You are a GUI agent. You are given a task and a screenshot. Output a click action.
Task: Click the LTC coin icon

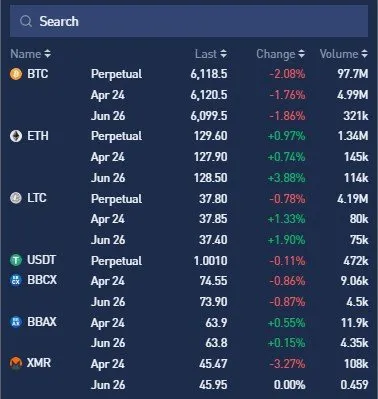coord(16,198)
